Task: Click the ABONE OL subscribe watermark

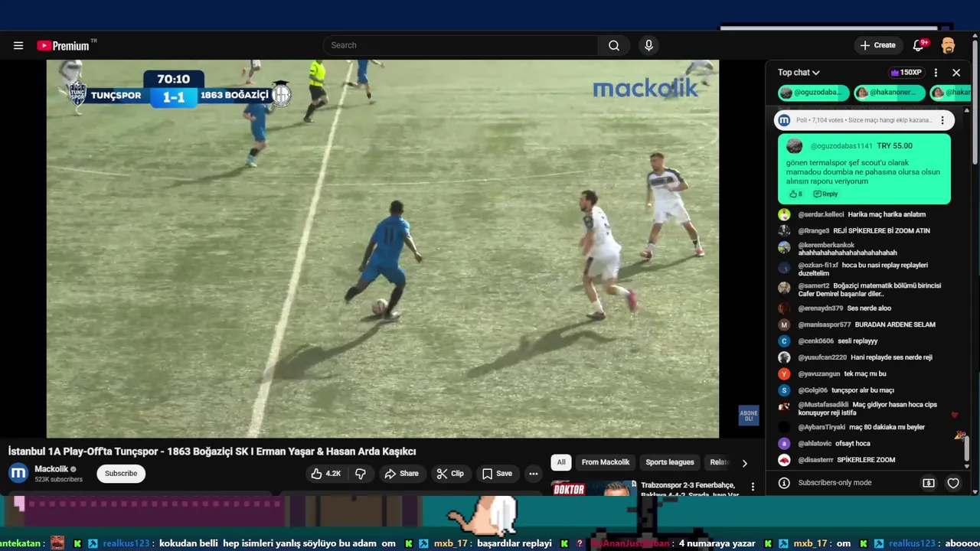Action: (748, 416)
